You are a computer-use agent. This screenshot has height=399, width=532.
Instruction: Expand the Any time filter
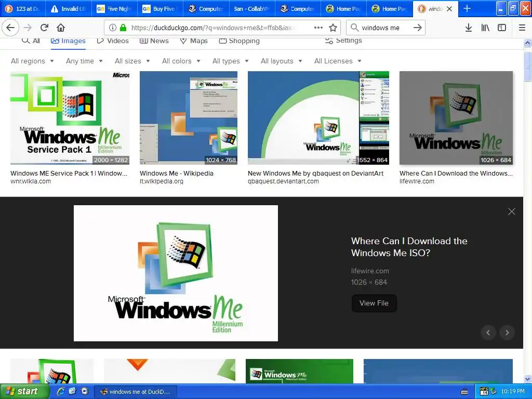pos(84,61)
